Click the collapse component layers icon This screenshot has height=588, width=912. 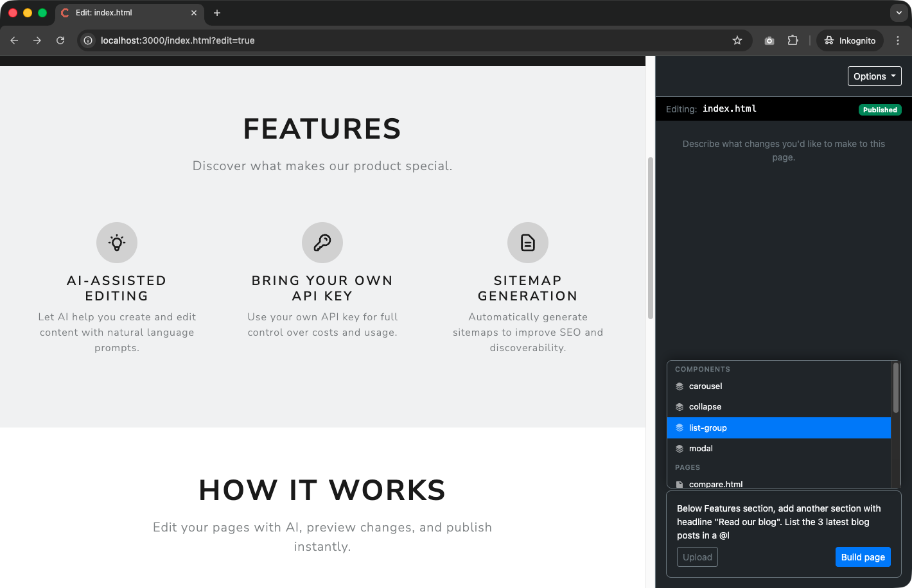(680, 406)
